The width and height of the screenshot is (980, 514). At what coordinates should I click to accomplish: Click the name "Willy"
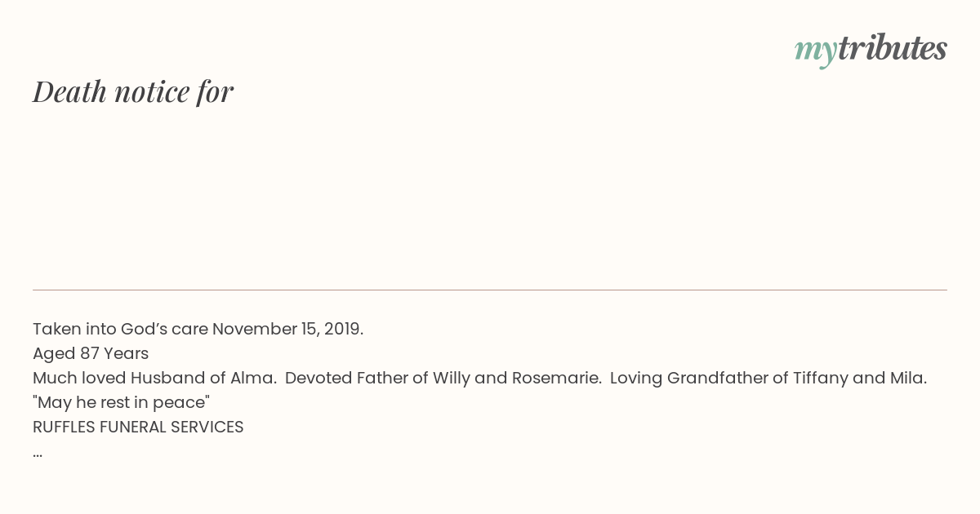tap(452, 379)
